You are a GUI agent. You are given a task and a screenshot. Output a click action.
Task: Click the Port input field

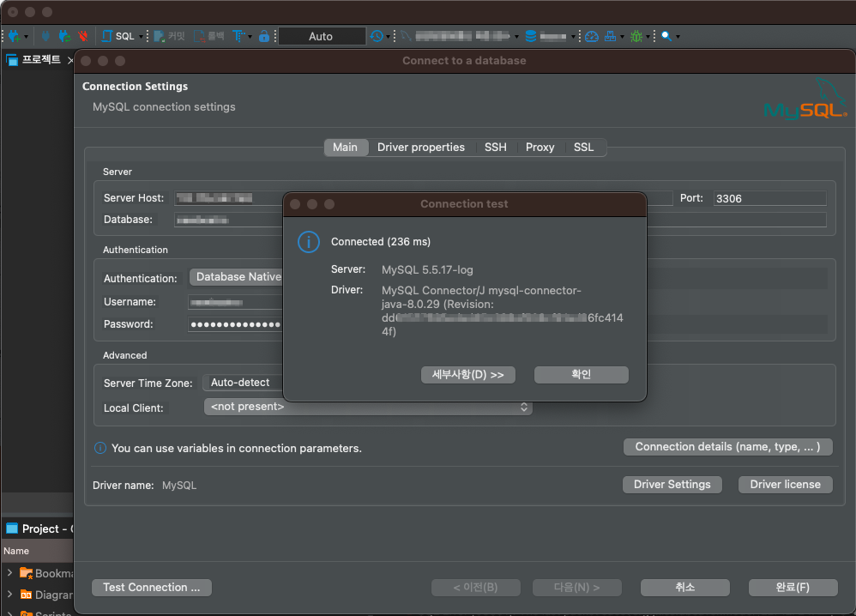point(769,198)
